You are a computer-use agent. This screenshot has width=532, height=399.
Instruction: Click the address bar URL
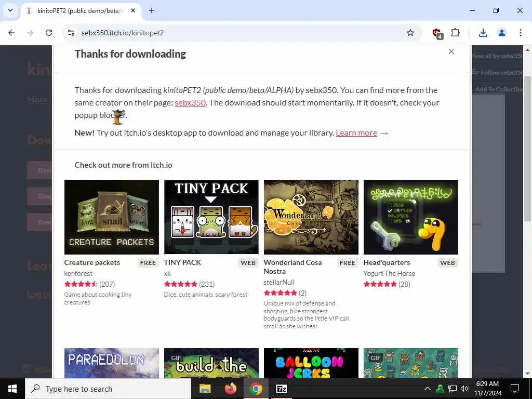coord(123,33)
